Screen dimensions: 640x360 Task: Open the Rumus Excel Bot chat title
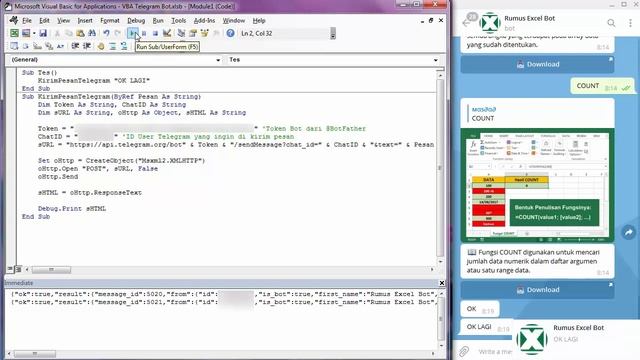point(529,18)
